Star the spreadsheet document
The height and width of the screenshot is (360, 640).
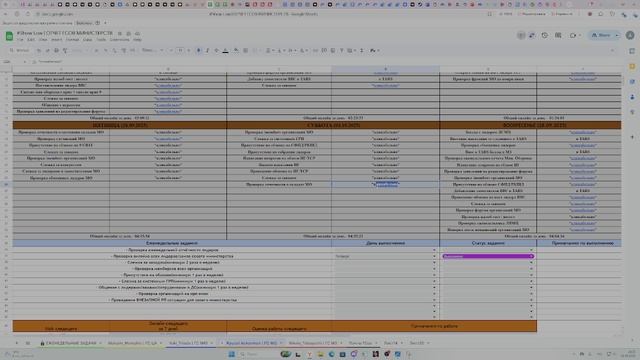pos(120,33)
